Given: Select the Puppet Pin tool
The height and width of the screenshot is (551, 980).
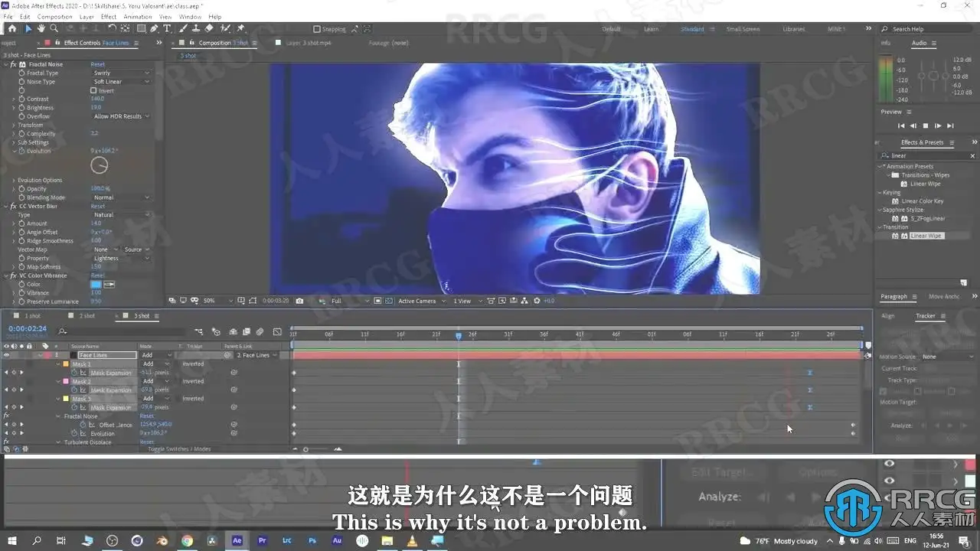Looking at the screenshot, I should [240, 28].
